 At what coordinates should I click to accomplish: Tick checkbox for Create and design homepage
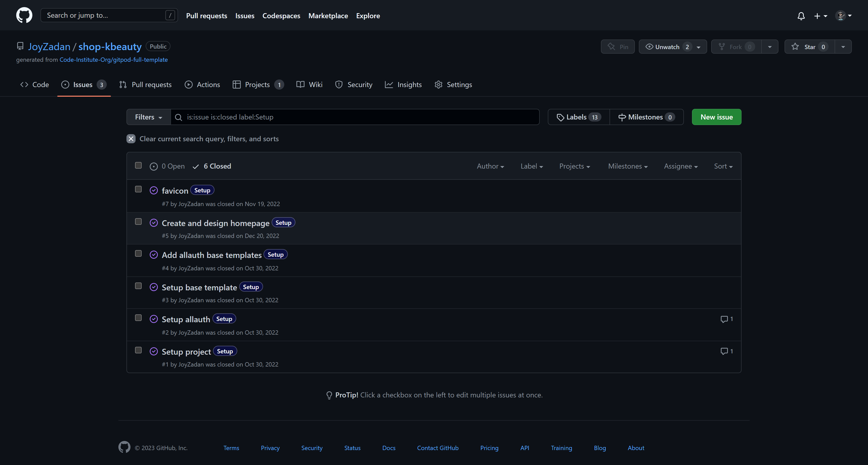tap(138, 221)
